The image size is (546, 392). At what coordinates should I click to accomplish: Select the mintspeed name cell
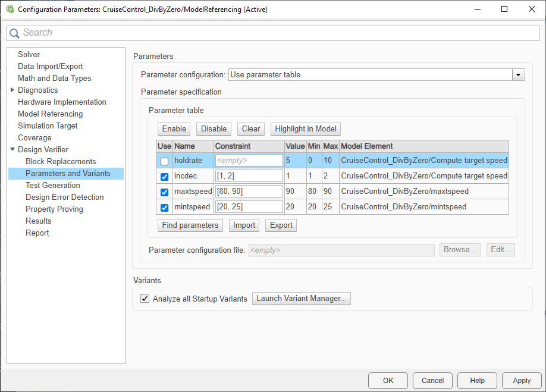click(x=193, y=207)
